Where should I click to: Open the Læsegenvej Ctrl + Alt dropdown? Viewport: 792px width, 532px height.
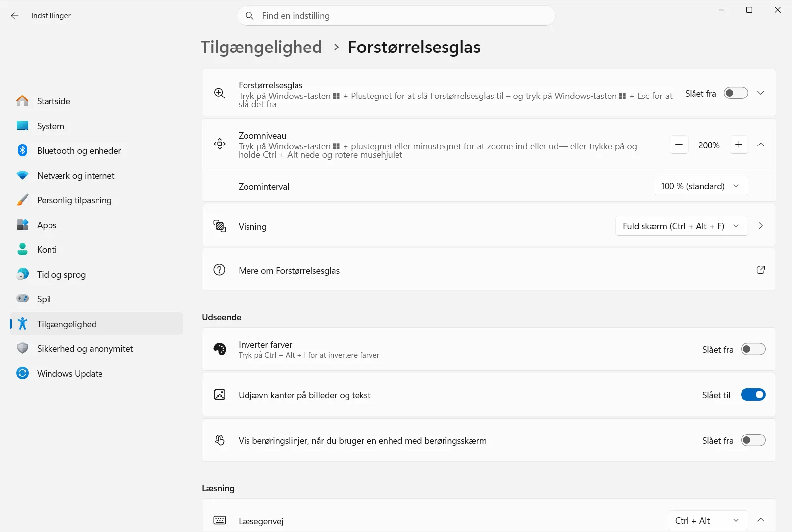[x=708, y=521]
